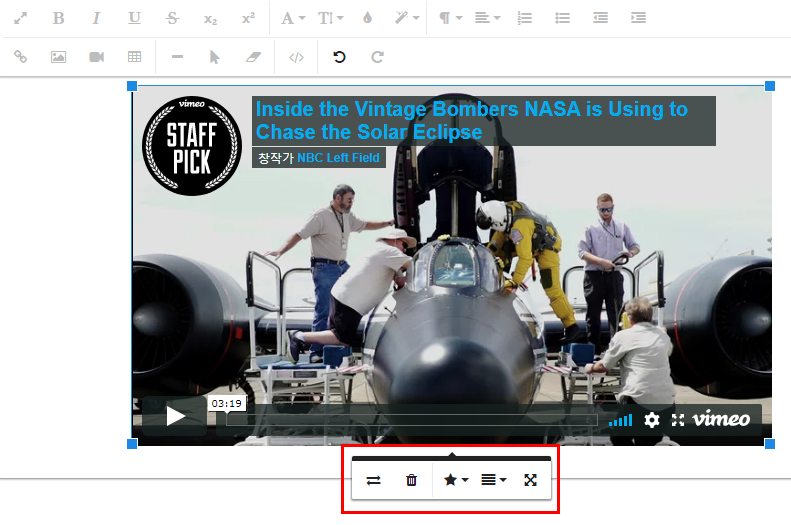Screen dimensions: 791x525
Task: Expand the video align dropdown in popup
Action: (493, 480)
